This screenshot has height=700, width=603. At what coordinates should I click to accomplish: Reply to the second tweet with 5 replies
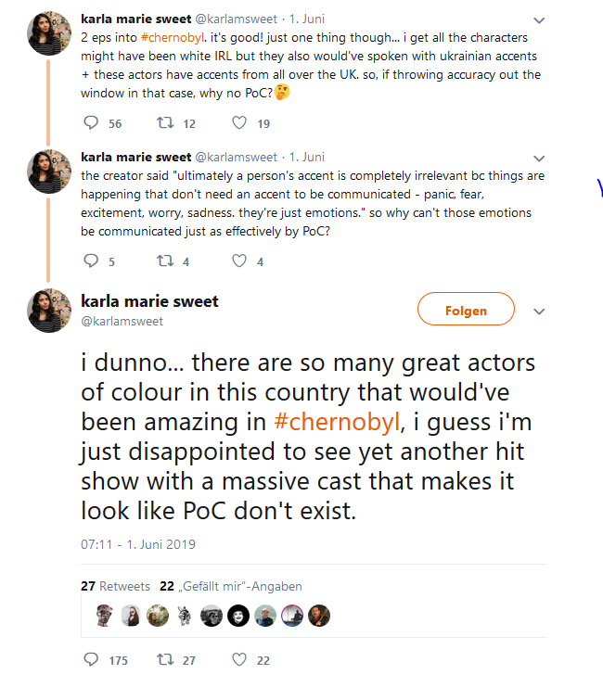[x=91, y=261]
